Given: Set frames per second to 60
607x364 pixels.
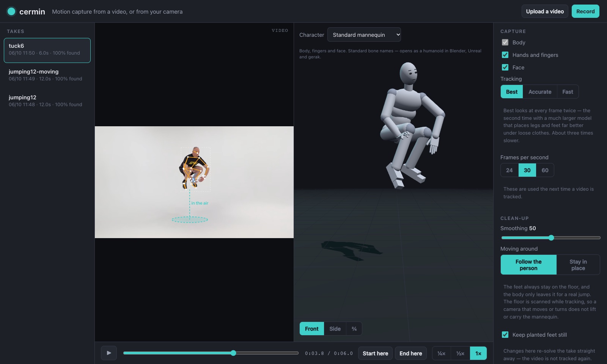Looking at the screenshot, I should coord(545,170).
